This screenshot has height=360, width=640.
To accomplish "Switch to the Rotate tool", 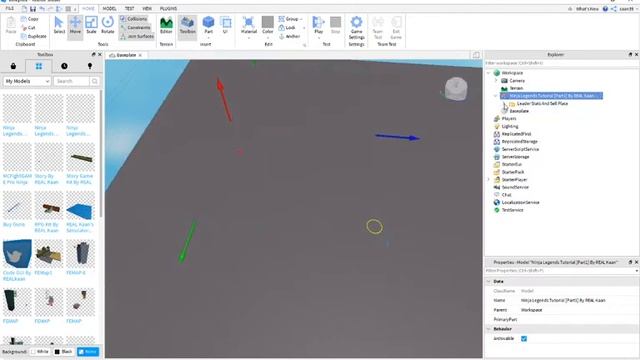I will click(107, 25).
